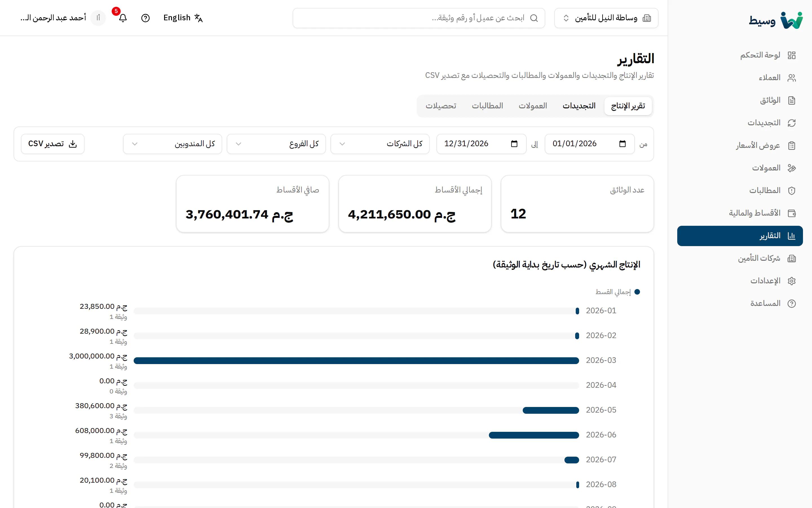Open الأقساط والمالية sidebar link
This screenshot has width=812, height=508.
(740, 213)
